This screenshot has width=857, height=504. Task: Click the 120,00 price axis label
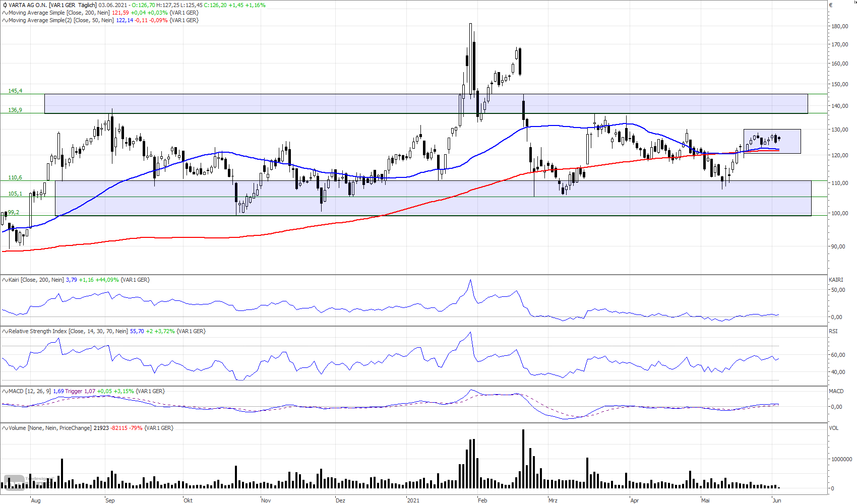840,155
